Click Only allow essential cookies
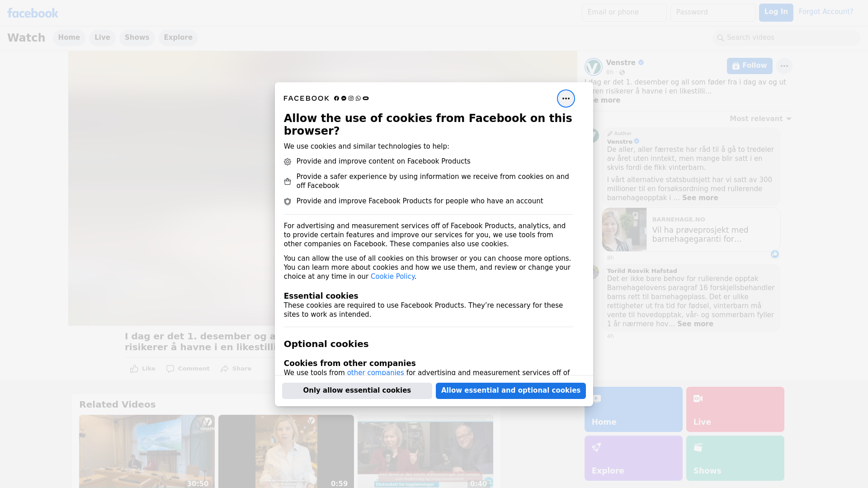The image size is (868, 488). 357,391
